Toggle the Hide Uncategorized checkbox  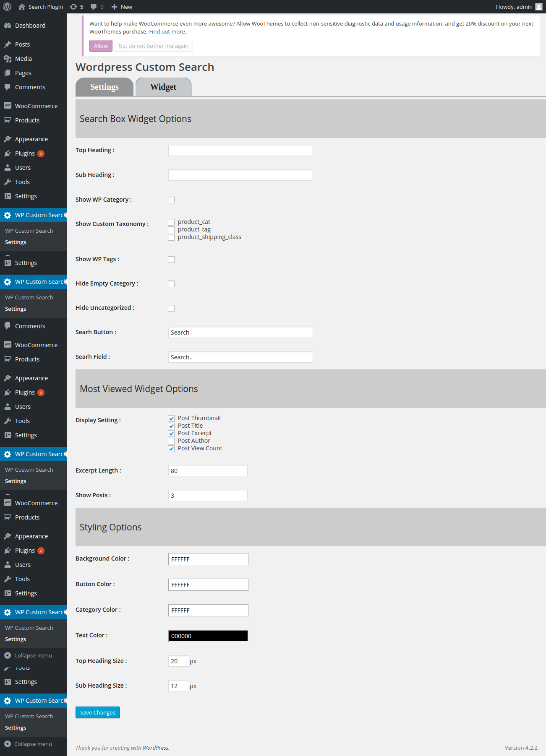(x=171, y=308)
